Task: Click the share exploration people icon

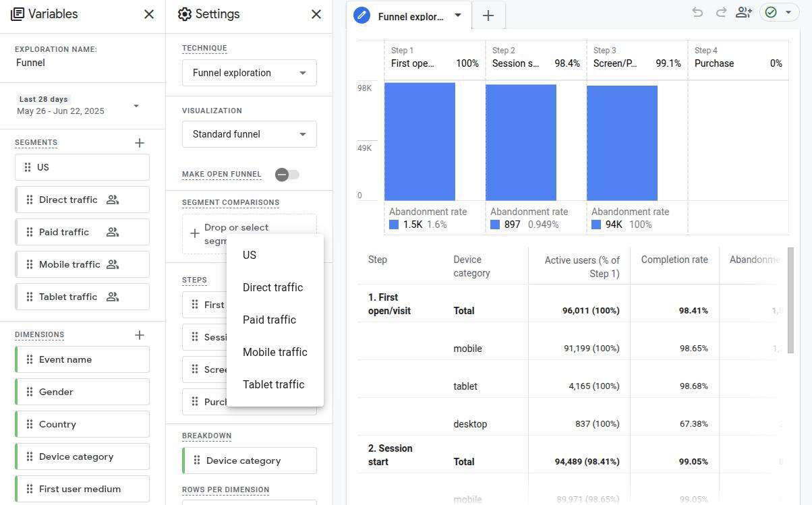Action: (744, 12)
